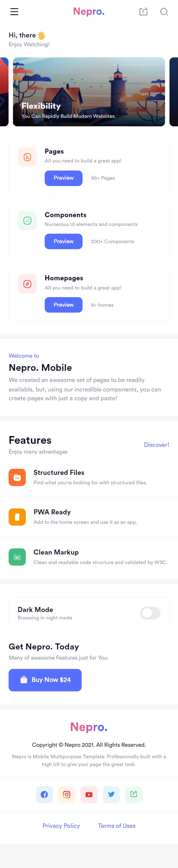Open the Privacy Policy link
The width and height of the screenshot is (178, 868).
click(x=61, y=825)
